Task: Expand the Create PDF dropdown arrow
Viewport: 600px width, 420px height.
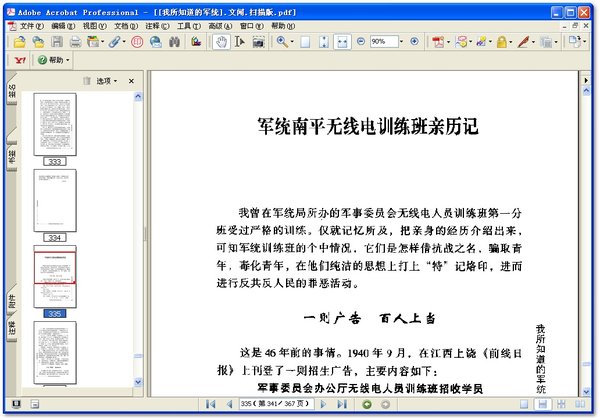Action: point(448,42)
